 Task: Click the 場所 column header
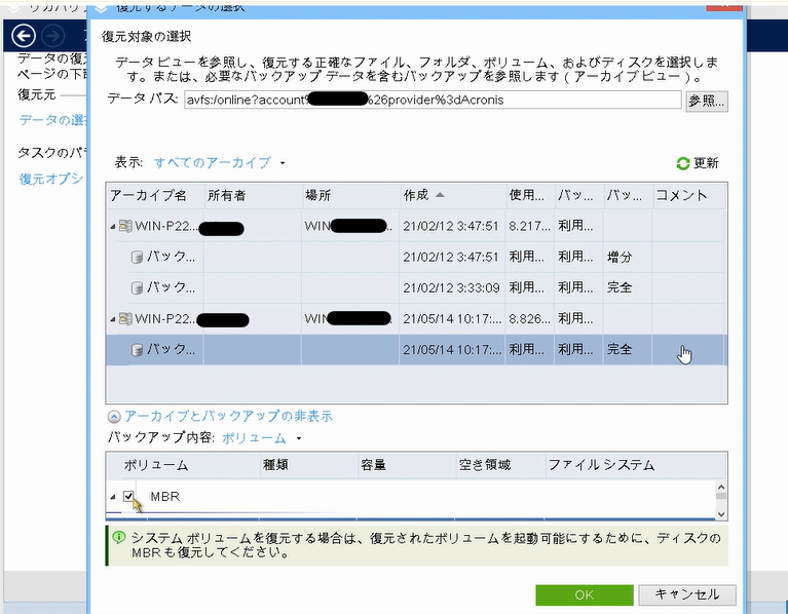point(351,195)
